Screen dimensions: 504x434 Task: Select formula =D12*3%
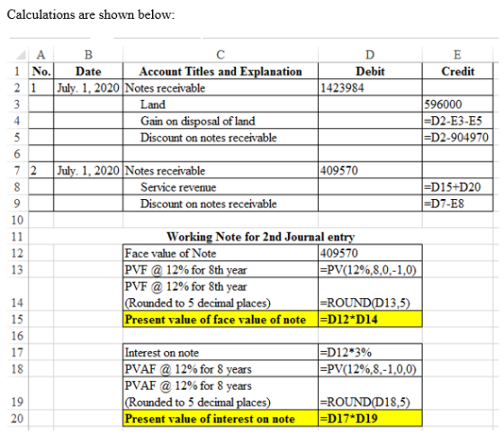pyautogui.click(x=370, y=352)
